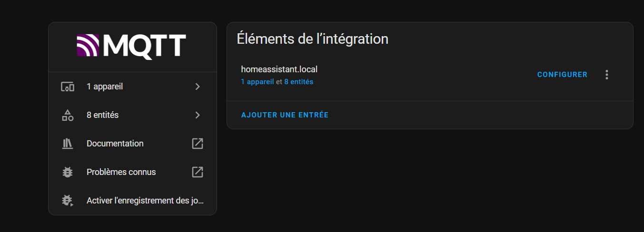Viewport: 644px width, 232px height.
Task: Click the devices icon beside 1 appareil
Action: point(68,87)
